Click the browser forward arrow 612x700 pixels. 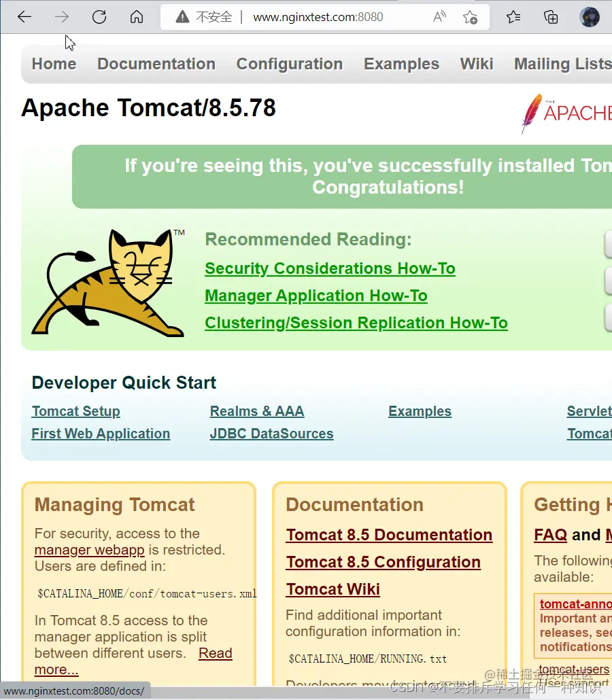(x=62, y=17)
